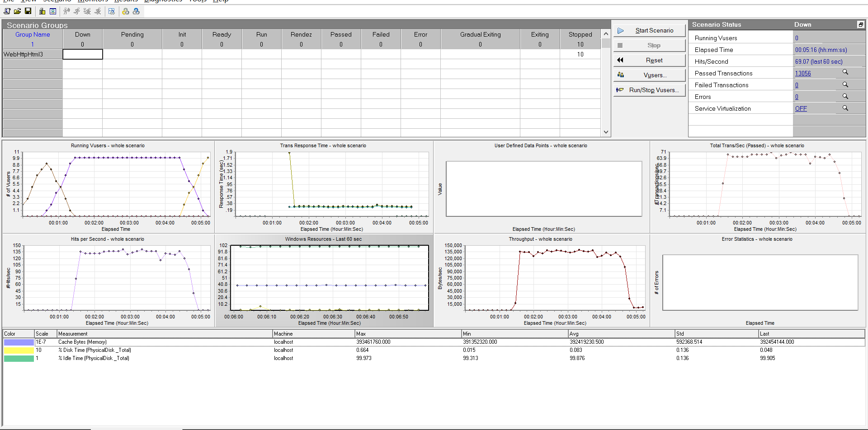Viewport: 868px width, 430px height.
Task: Select the User Defined Data Points graph
Action: (x=542, y=187)
